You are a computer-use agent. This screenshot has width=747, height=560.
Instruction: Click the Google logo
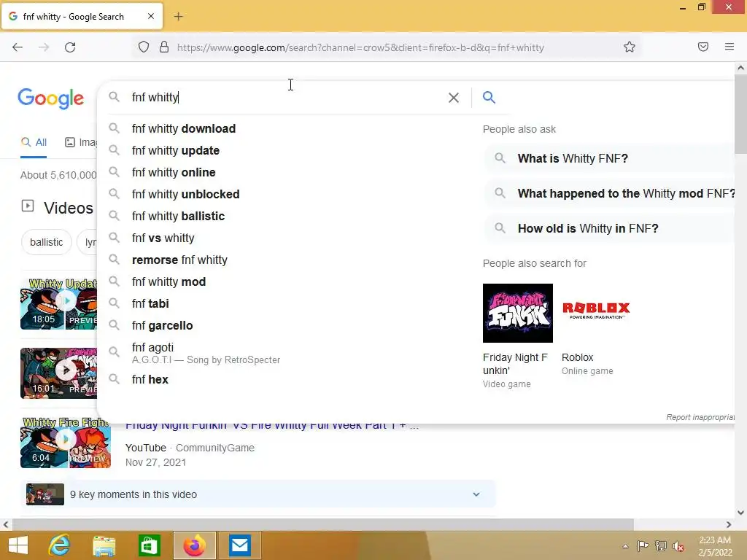(51, 98)
